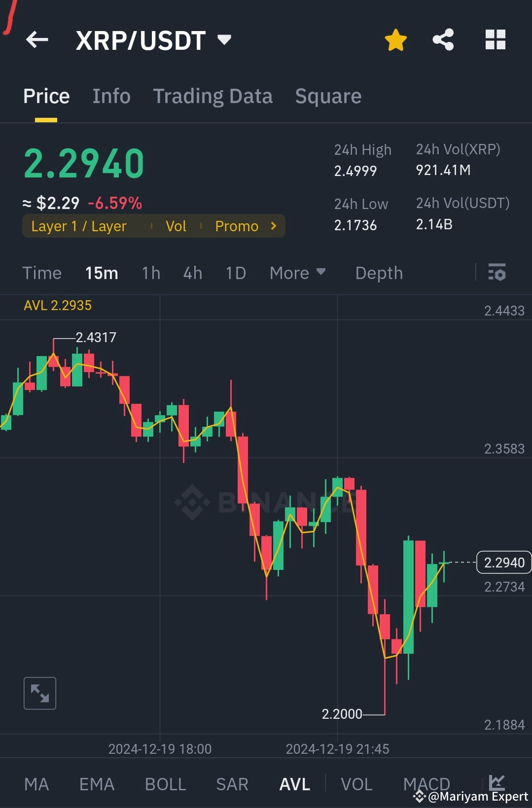This screenshot has width=532, height=808.
Task: Enable the MACD indicator
Action: 426,783
